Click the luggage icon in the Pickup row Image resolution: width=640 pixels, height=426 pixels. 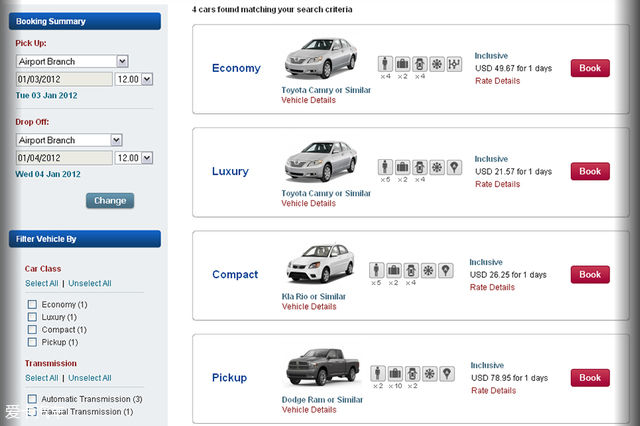tap(394, 373)
